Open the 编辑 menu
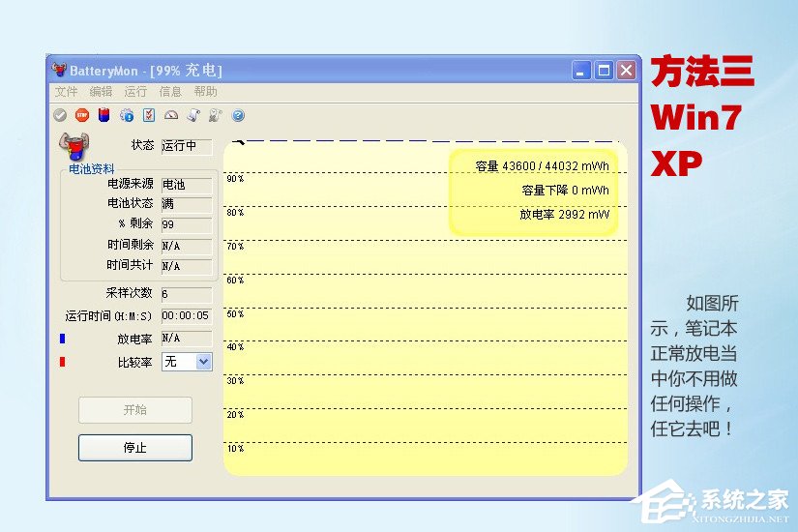Screen dimensions: 798x532 101,92
